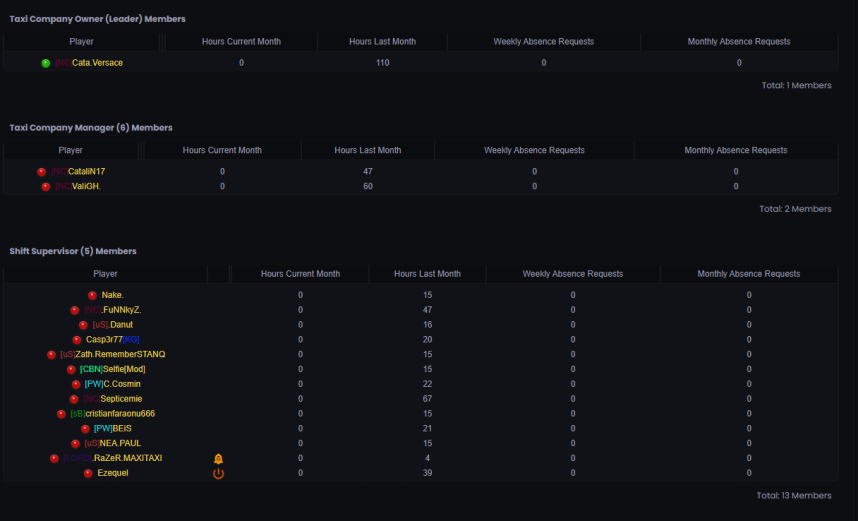Image resolution: width=858 pixels, height=521 pixels.
Task: Click hours last month value 110
Action: click(382, 63)
